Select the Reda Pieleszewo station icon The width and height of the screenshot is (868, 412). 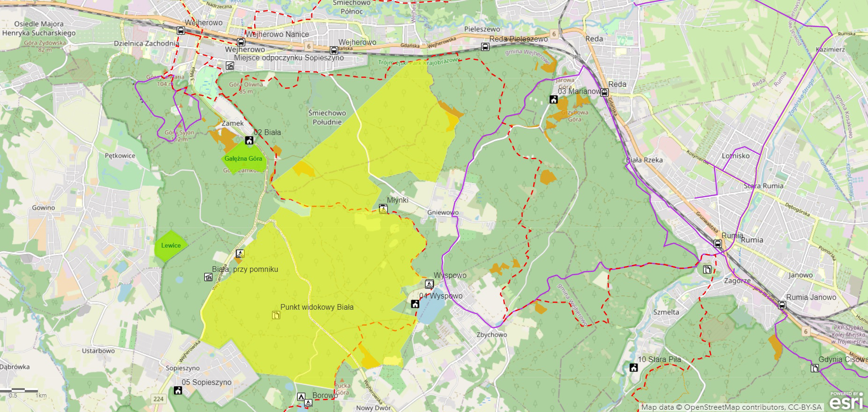click(485, 47)
